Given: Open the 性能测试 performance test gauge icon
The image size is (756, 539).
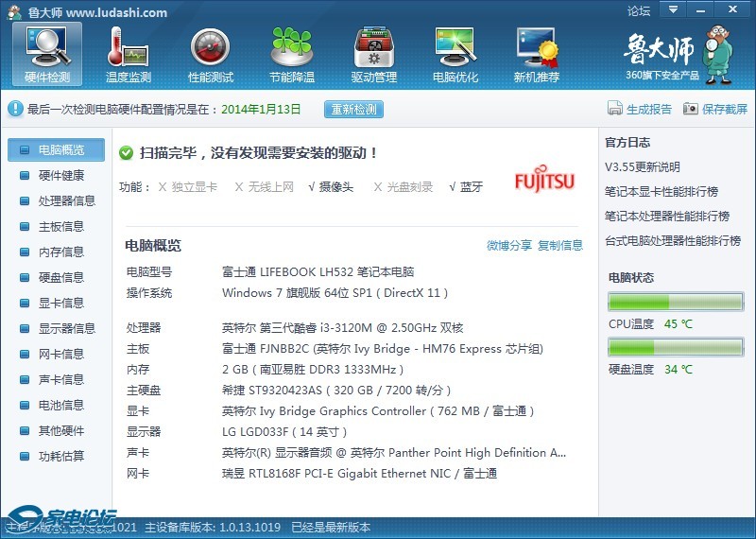Looking at the screenshot, I should click(210, 54).
